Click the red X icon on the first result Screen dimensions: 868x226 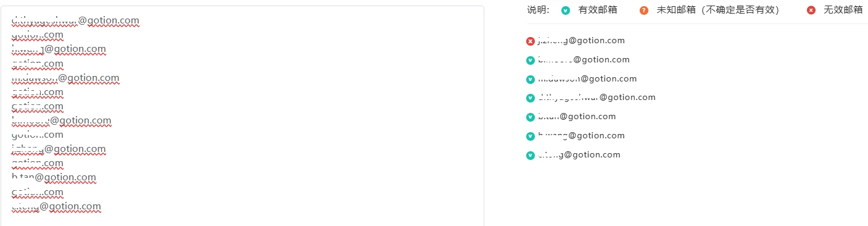530,41
